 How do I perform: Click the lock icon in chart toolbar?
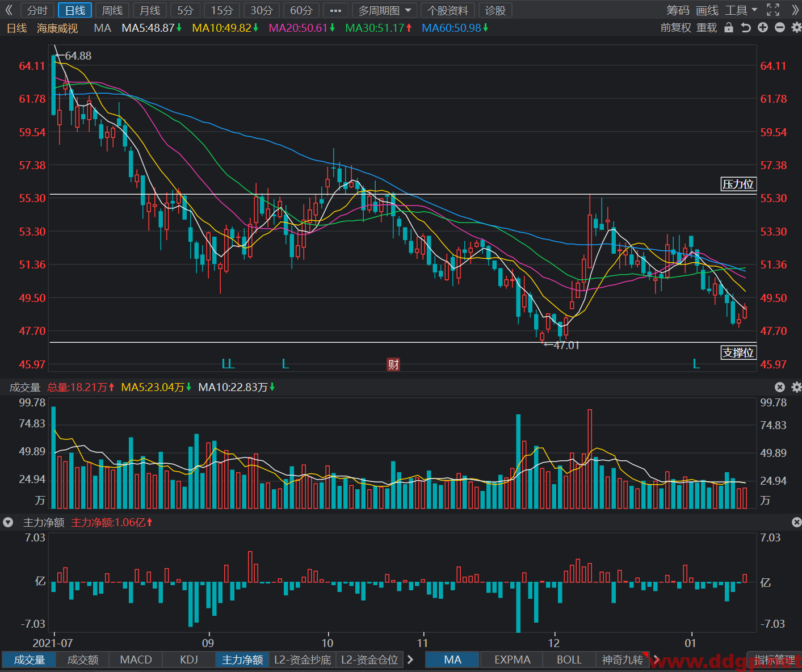(x=729, y=28)
